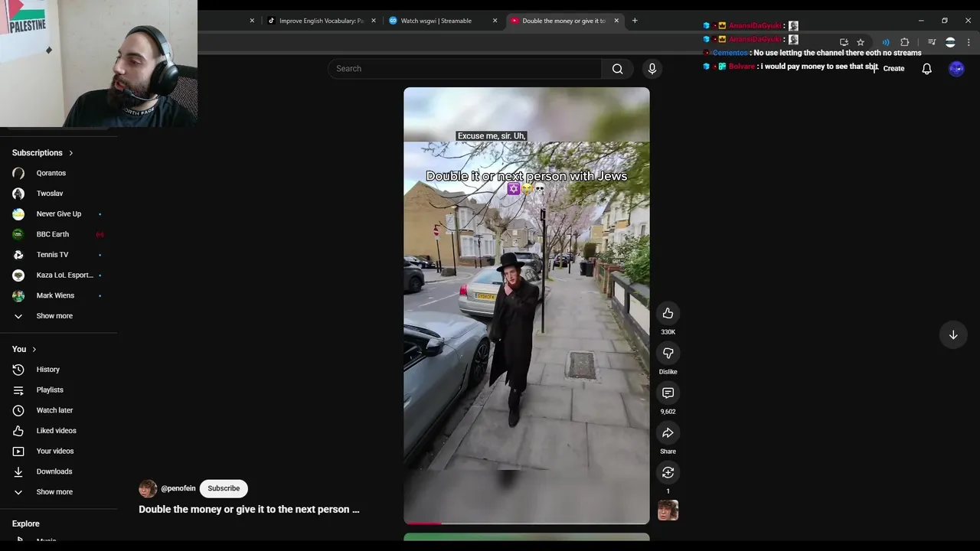980x551 pixels.
Task: Restore down the browser window
Action: click(945, 21)
